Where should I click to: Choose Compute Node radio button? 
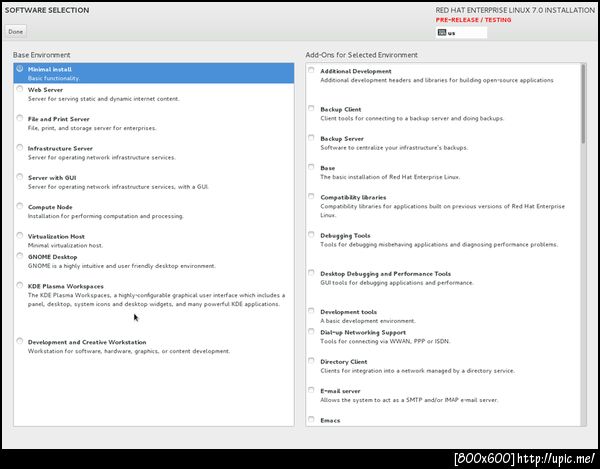(x=20, y=206)
